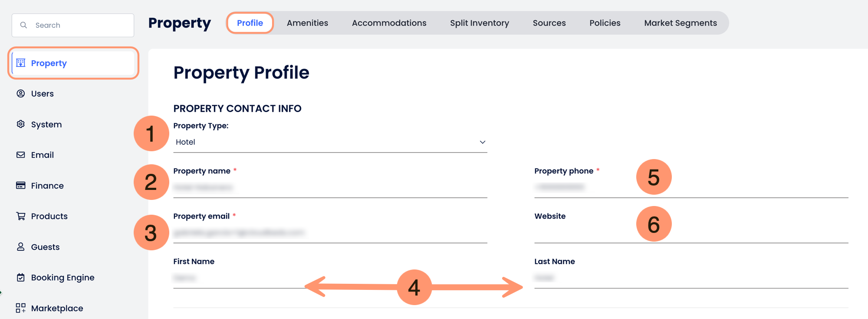The width and height of the screenshot is (868, 319).
Task: Switch to the Amenities tab
Action: (x=307, y=23)
